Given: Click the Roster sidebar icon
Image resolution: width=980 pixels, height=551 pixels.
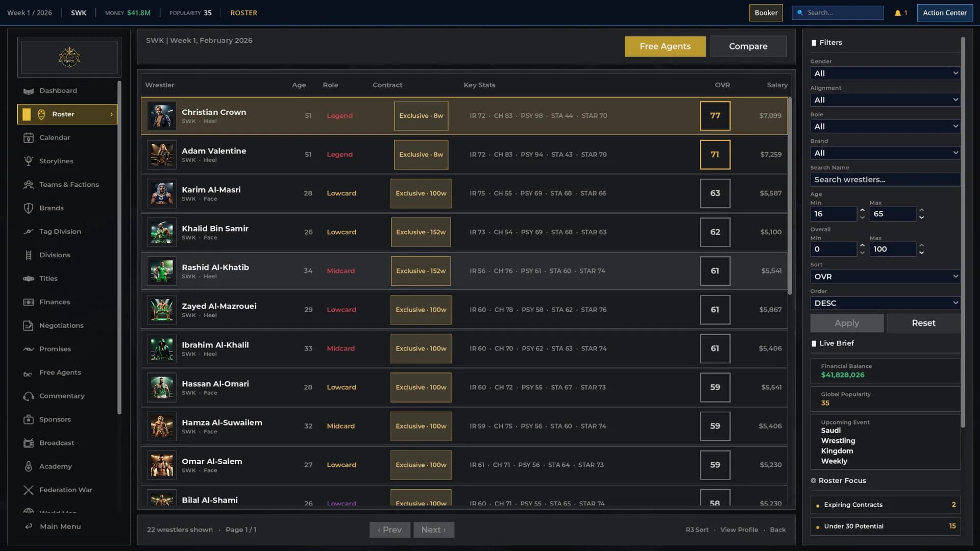Looking at the screenshot, I should point(41,114).
